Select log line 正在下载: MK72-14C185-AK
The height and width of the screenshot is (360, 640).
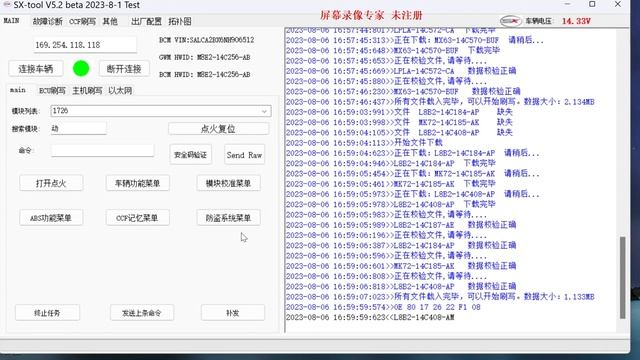pyautogui.click(x=413, y=173)
